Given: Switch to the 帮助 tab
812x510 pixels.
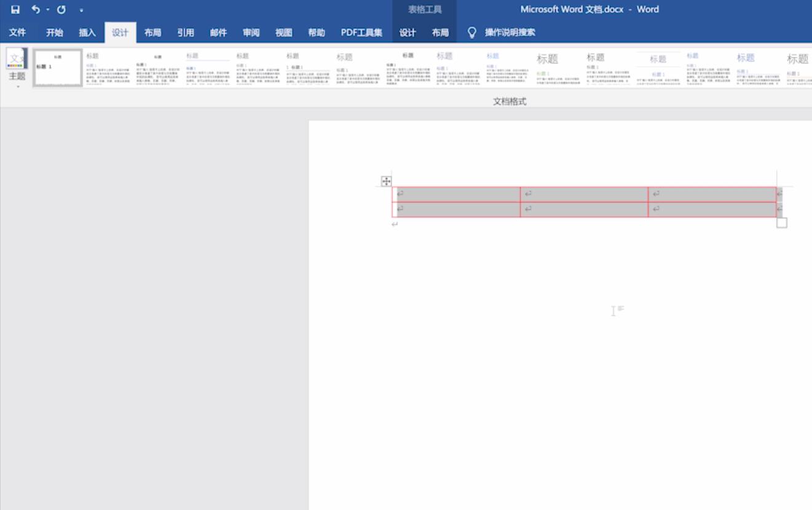Looking at the screenshot, I should 316,33.
